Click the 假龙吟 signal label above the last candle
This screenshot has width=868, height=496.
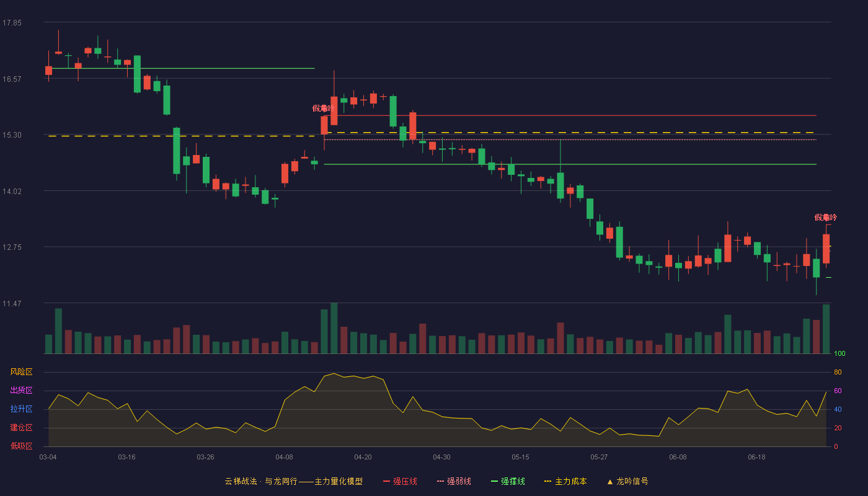826,218
